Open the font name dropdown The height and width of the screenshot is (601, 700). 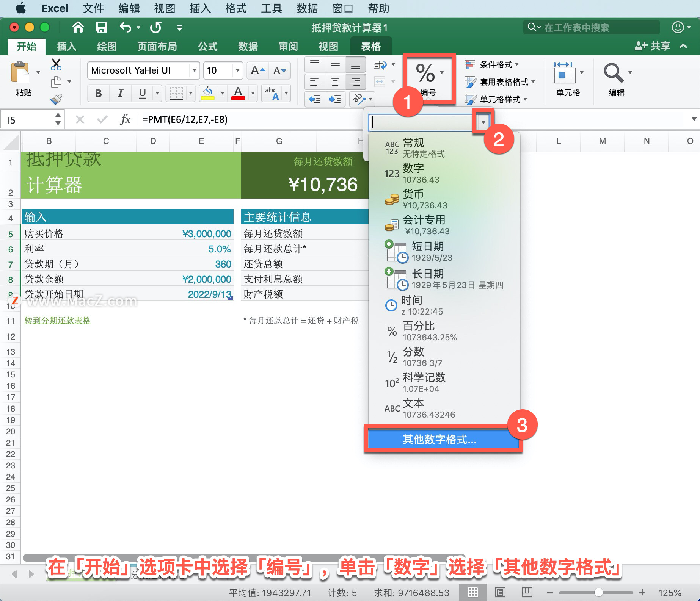pos(194,70)
